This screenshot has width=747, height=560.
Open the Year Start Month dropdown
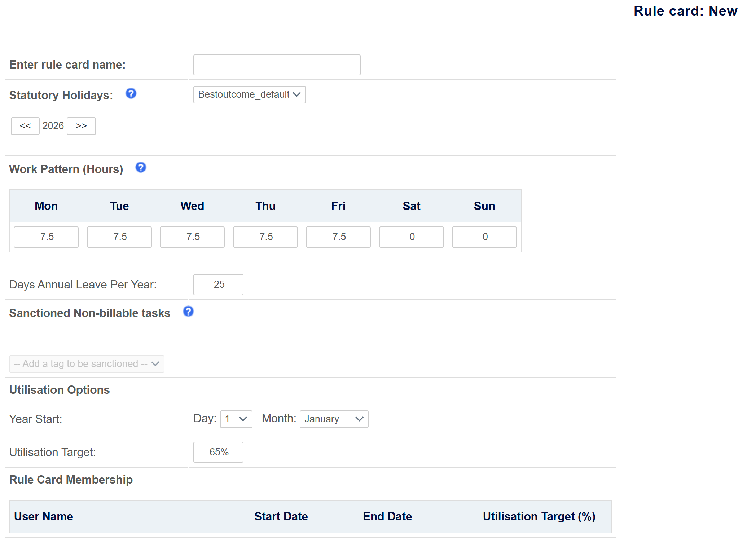pyautogui.click(x=334, y=419)
